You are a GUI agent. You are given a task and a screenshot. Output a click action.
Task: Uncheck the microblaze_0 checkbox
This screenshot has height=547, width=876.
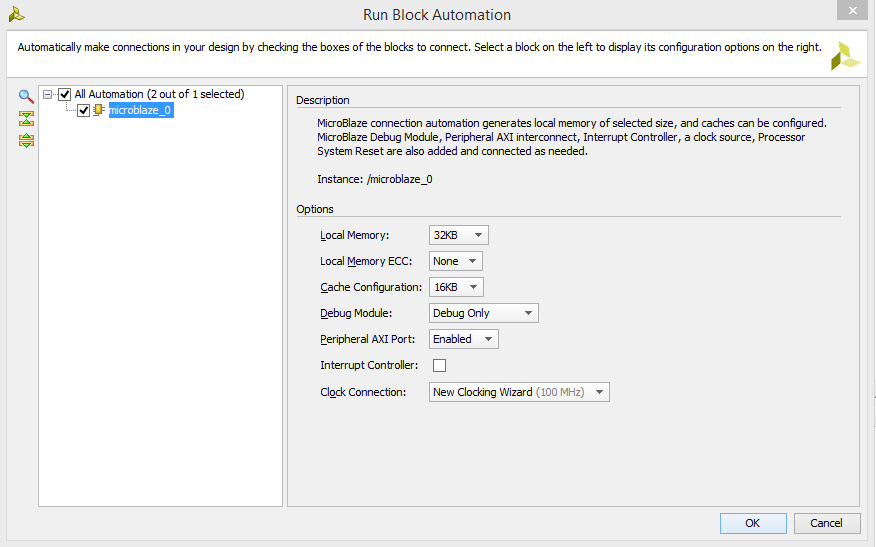pyautogui.click(x=84, y=111)
